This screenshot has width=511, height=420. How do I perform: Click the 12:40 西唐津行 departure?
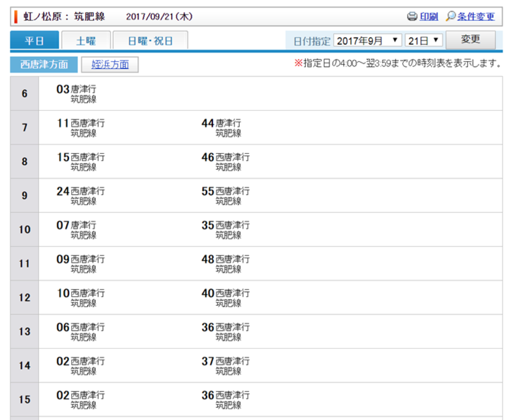pos(225,298)
